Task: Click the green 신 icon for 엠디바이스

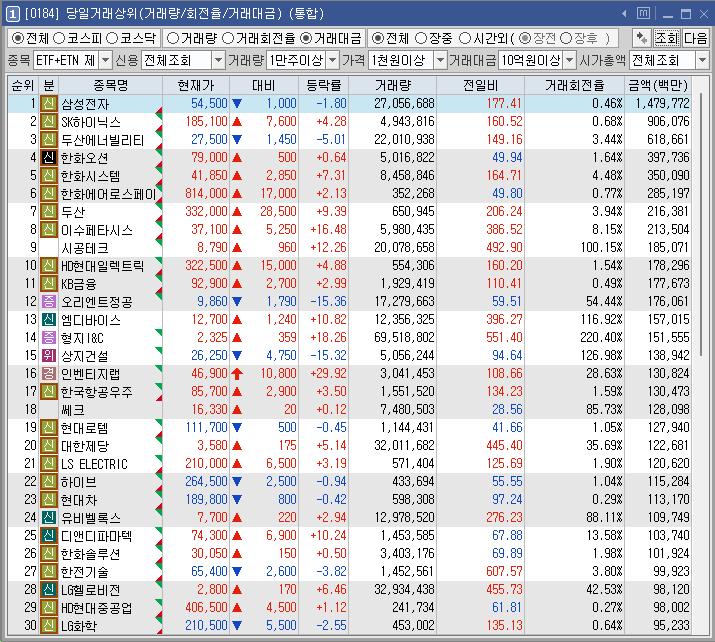Action: (49, 320)
